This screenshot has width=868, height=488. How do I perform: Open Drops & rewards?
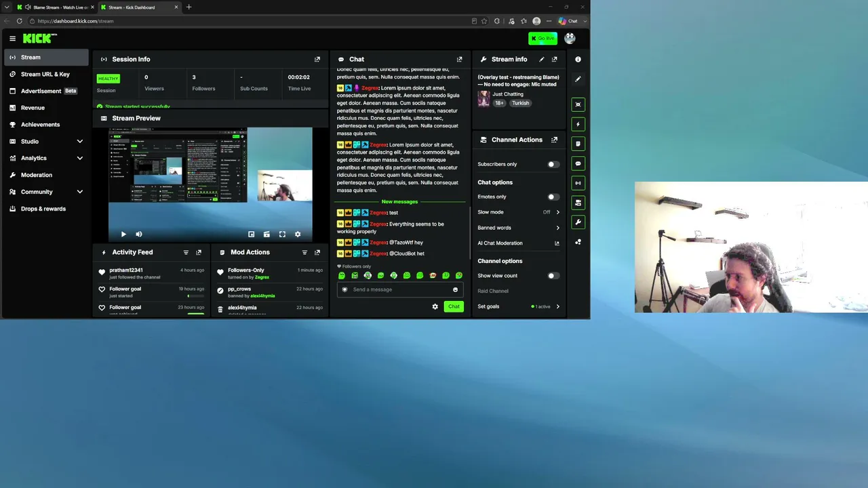pos(46,209)
